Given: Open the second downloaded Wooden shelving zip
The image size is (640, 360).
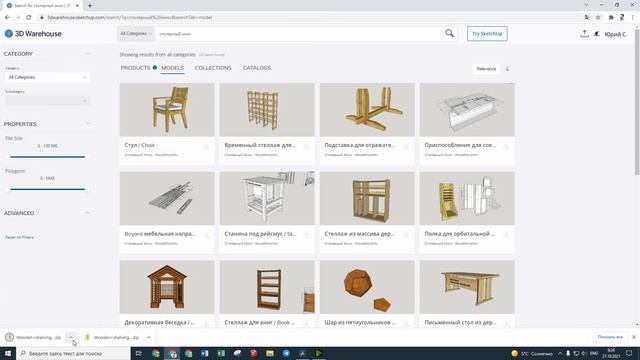Looking at the screenshot, I should [x=113, y=337].
